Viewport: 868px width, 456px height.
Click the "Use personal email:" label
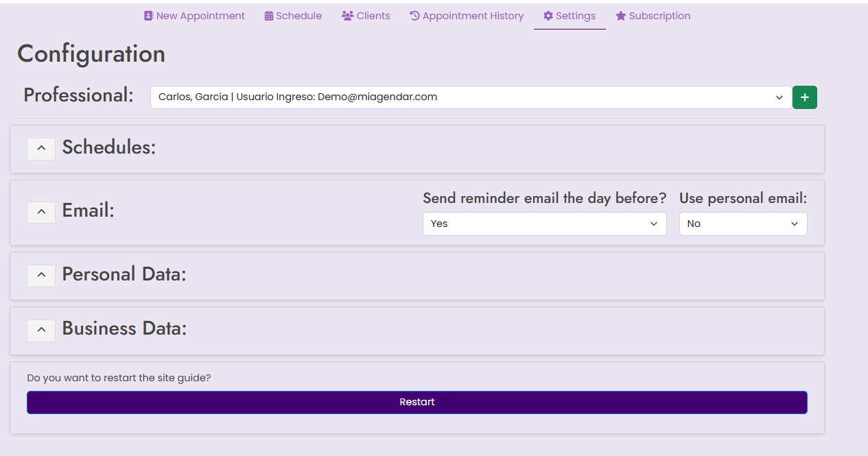(x=743, y=198)
